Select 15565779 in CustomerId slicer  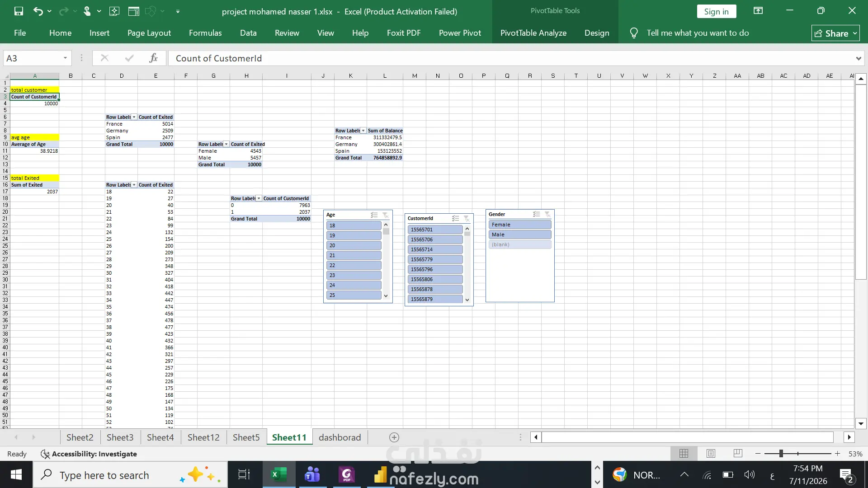435,259
